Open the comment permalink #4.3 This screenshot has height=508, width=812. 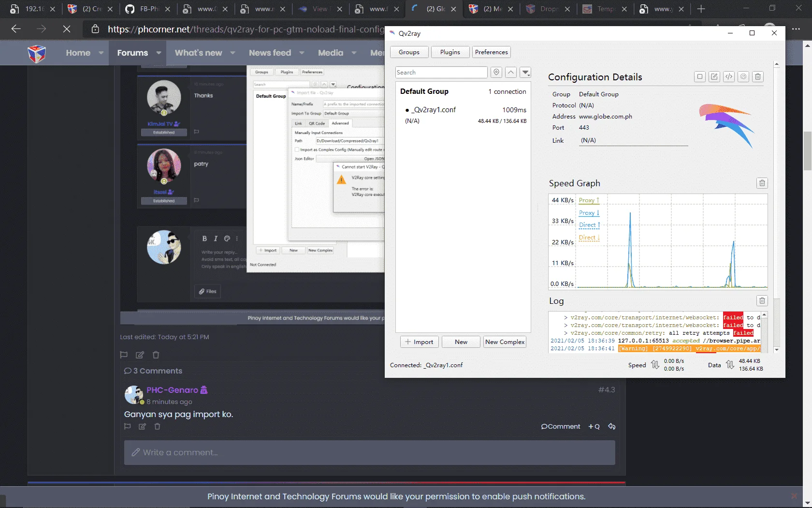click(607, 390)
